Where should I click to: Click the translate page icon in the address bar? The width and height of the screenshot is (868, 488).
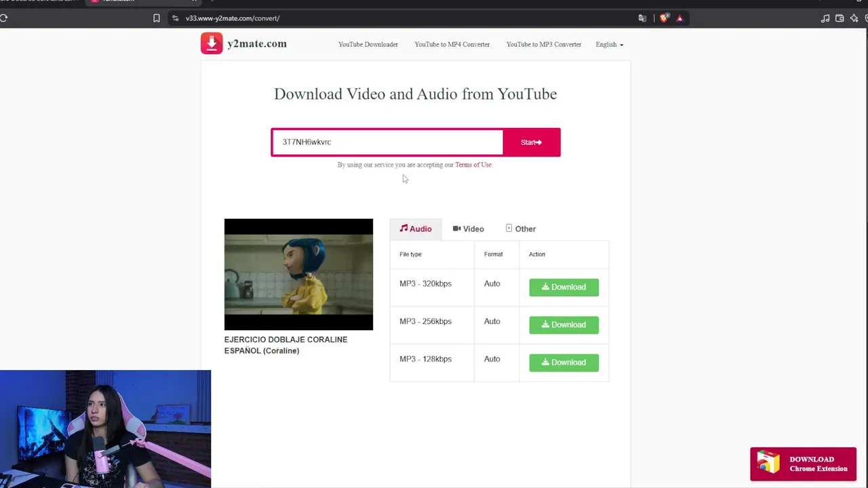[642, 18]
